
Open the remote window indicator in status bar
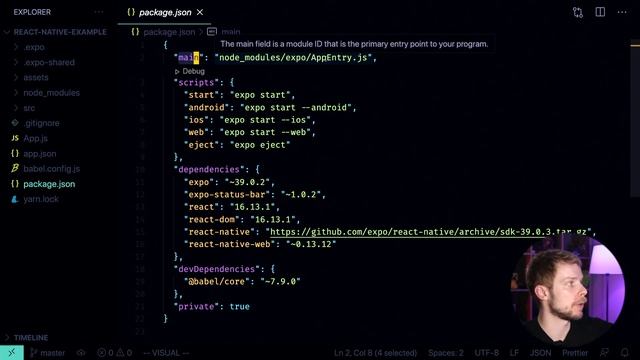pyautogui.click(x=12, y=353)
